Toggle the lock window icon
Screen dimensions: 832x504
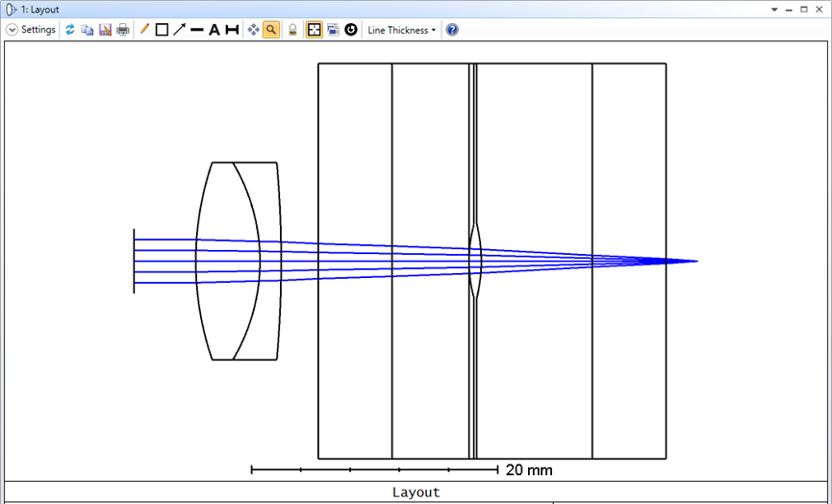[x=292, y=30]
